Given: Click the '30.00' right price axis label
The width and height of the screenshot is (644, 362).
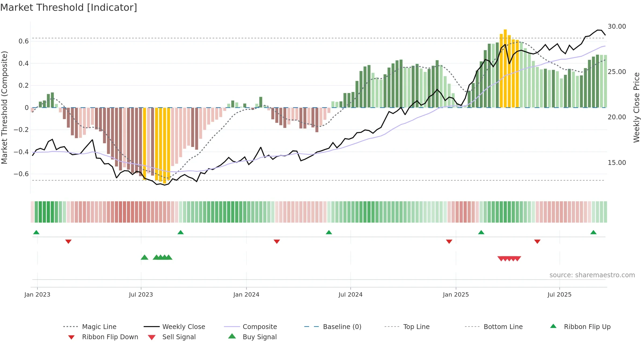Looking at the screenshot, I should coord(617,27).
